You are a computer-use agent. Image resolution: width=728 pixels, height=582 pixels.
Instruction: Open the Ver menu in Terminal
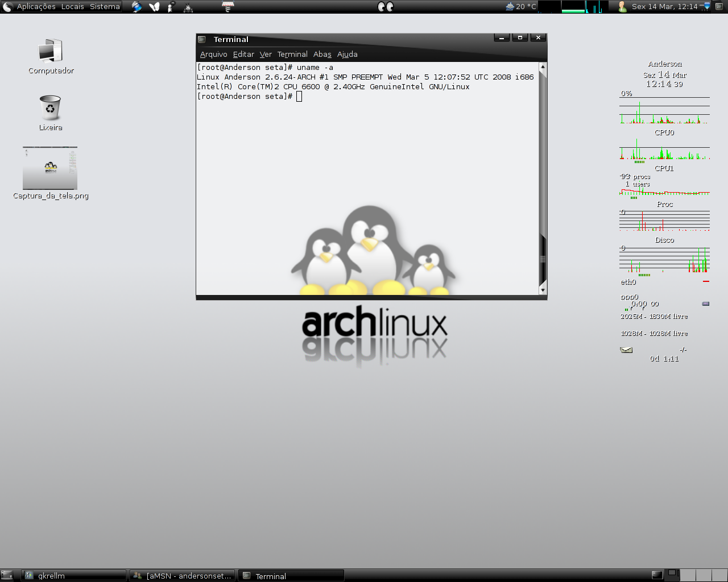[266, 55]
